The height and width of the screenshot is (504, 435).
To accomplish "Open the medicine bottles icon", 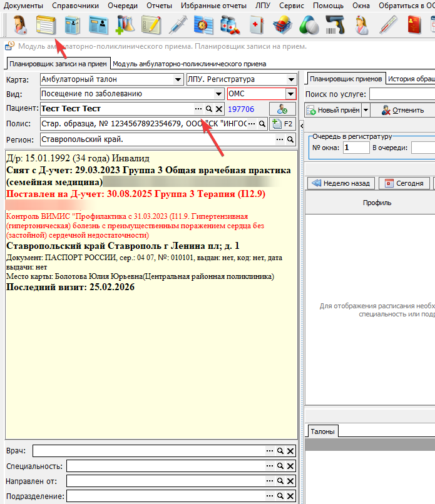I will pos(230,25).
